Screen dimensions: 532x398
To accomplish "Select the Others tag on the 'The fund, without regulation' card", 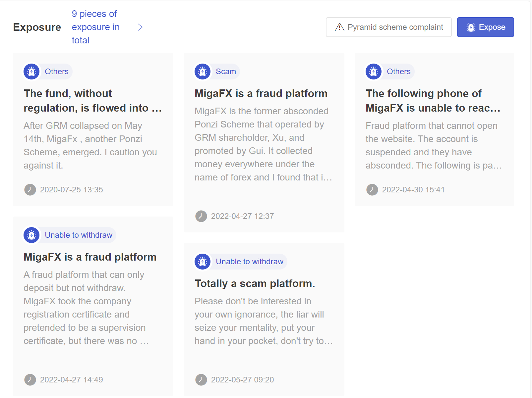I will click(x=57, y=72).
